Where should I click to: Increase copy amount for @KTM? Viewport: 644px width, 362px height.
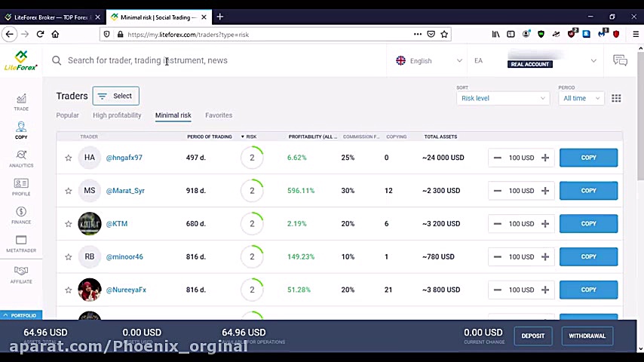pyautogui.click(x=545, y=224)
